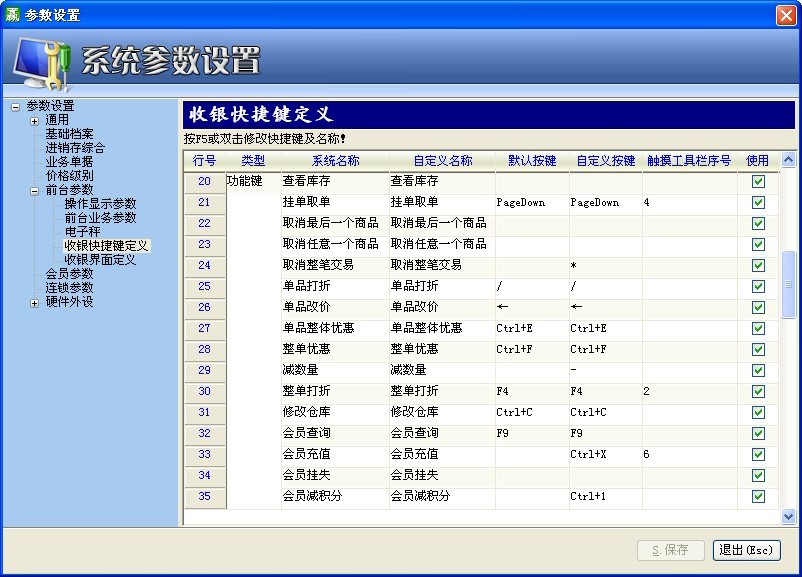The width and height of the screenshot is (802, 577).
Task: Select 连锁参数 in the tree
Action: click(69, 287)
